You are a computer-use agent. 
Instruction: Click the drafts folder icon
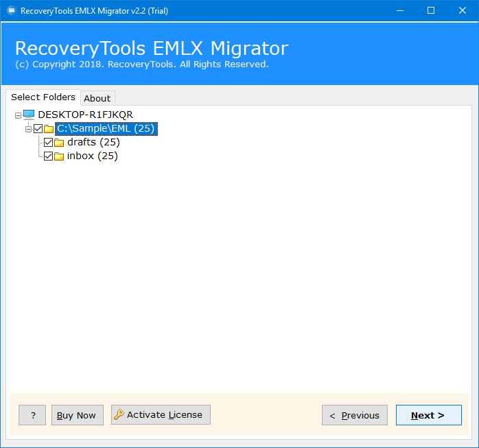[x=59, y=143]
